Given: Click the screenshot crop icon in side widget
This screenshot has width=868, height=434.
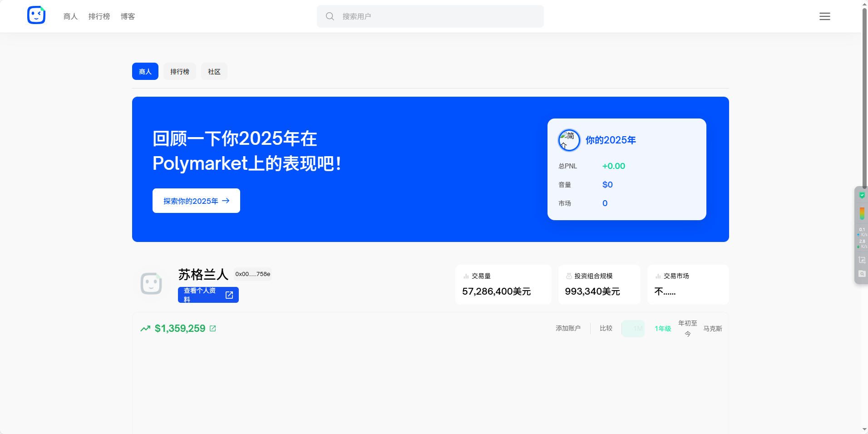Looking at the screenshot, I should tap(862, 260).
